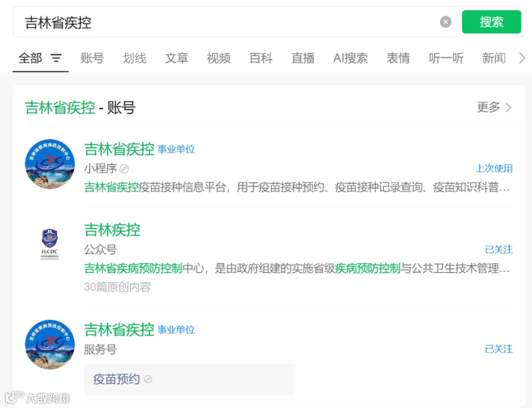This screenshot has height=408, width=532.
Task: Click the 事业单位 tag on the 服务号 result
Action: click(x=176, y=330)
